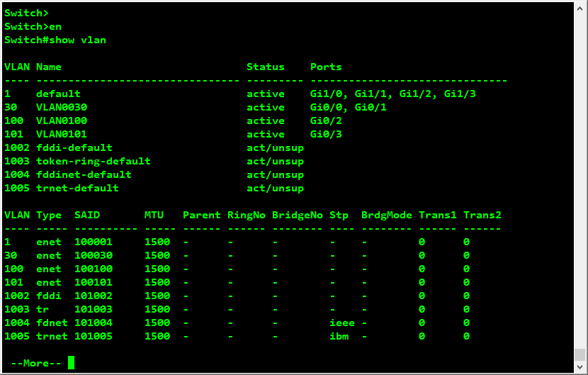
Task: Click the 'SAID' column header
Action: coord(87,215)
